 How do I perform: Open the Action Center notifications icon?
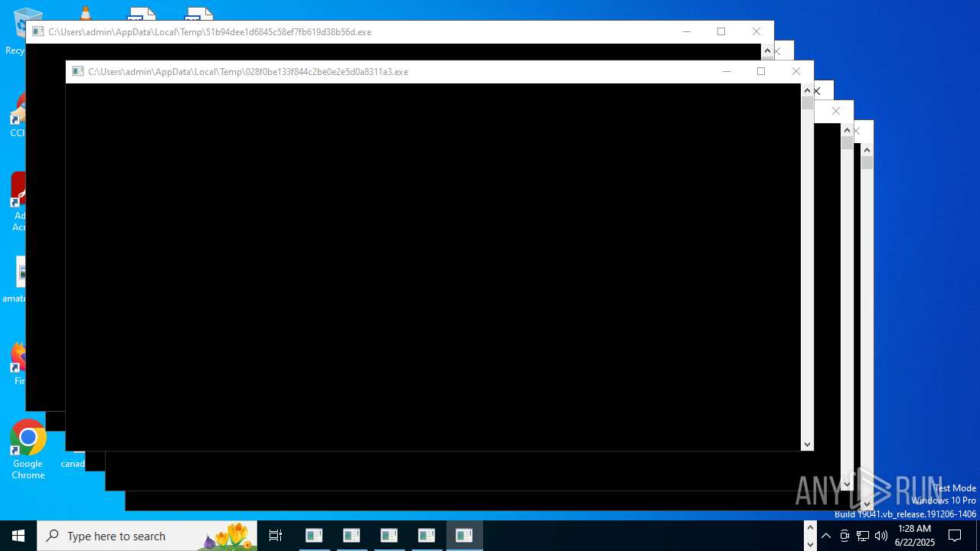955,536
